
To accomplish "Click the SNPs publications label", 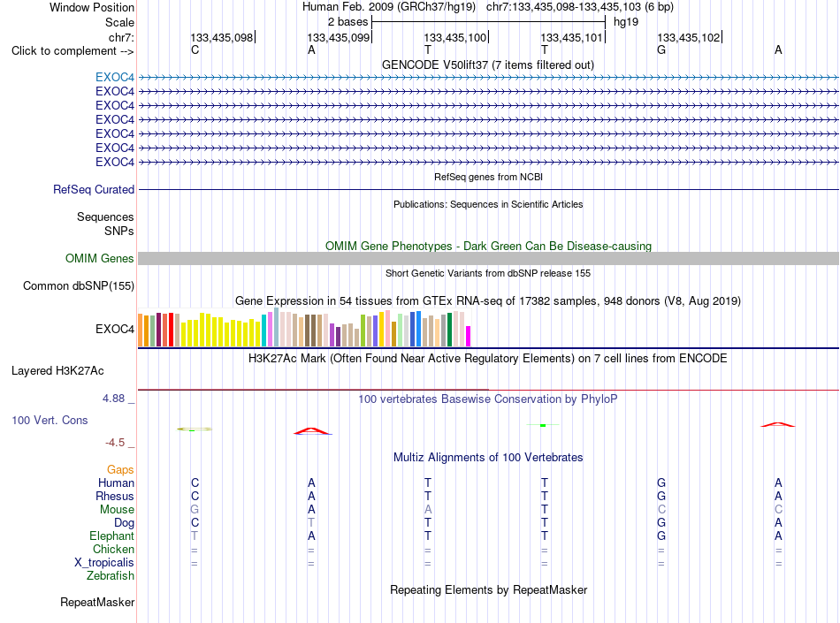I will (119, 231).
